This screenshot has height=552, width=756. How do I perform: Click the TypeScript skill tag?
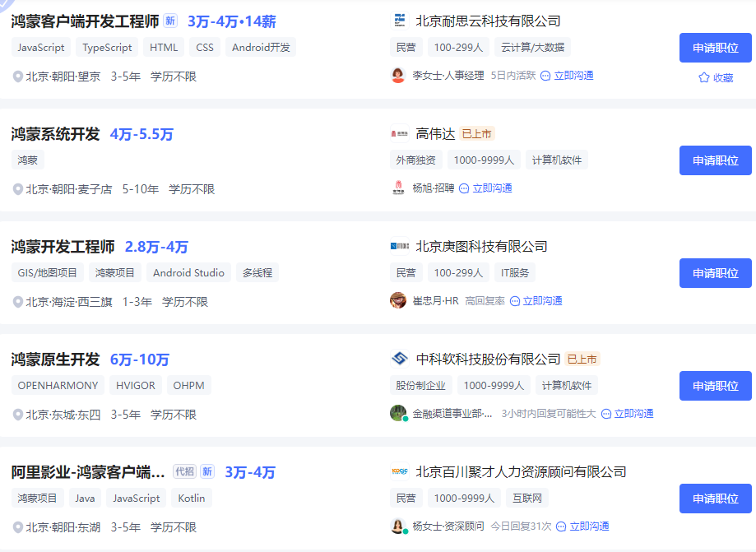[107, 47]
